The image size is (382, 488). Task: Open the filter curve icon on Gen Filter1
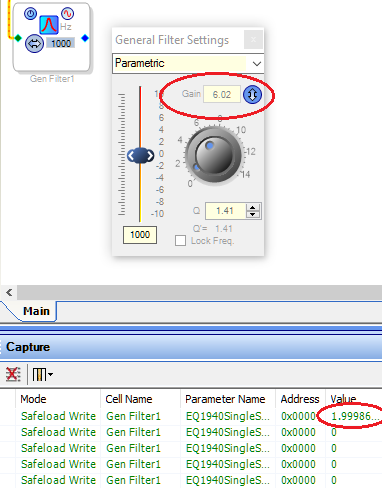(x=49, y=25)
